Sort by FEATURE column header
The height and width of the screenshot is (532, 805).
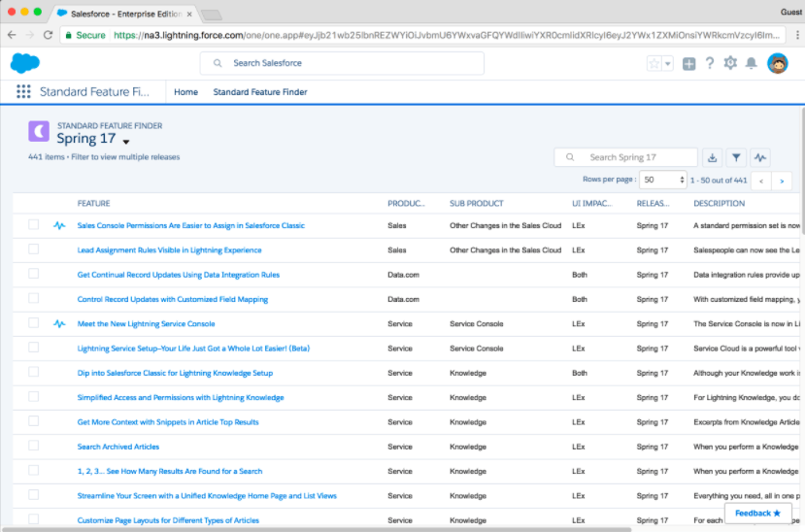[x=93, y=203]
